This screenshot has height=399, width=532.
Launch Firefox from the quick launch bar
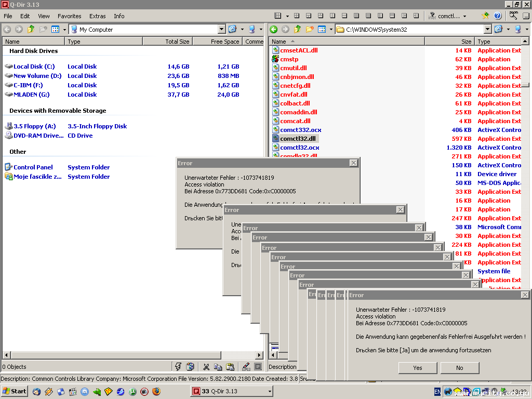click(156, 391)
